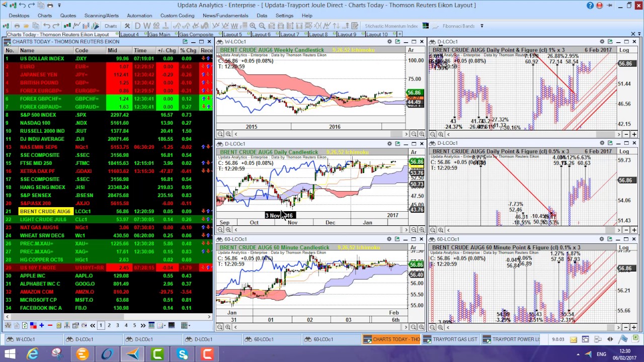Click the open folder icon in toolbar
This screenshot has width=644, height=362.
pyautogui.click(x=26, y=26)
